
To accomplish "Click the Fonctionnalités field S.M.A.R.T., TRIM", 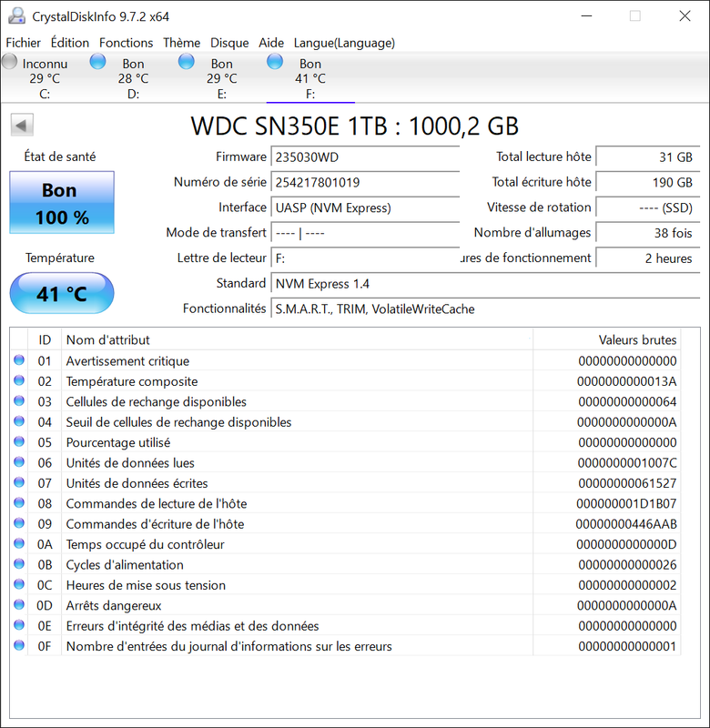I will pyautogui.click(x=485, y=308).
